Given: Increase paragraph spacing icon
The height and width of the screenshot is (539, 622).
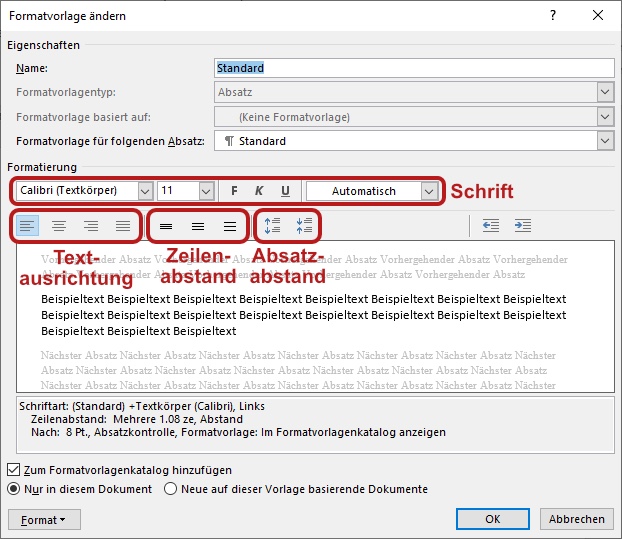Looking at the screenshot, I should coord(273,226).
